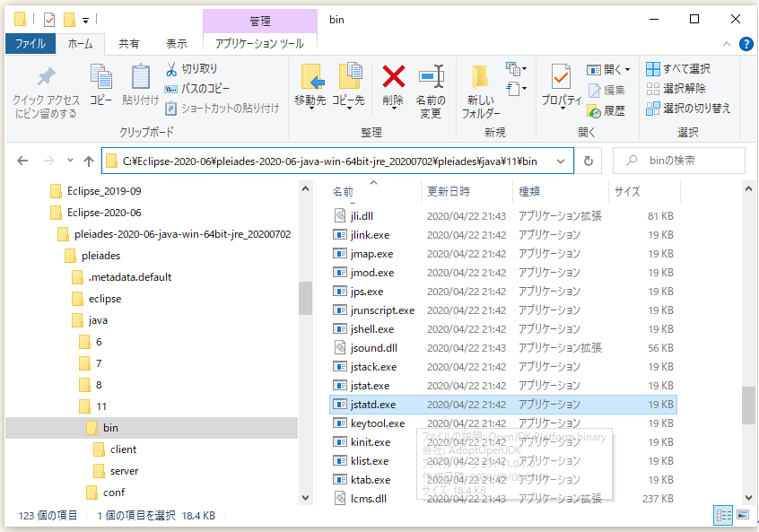The width and height of the screenshot is (759, 532).
Task: Click Invert selection (選択の切り替え)
Action: (688, 109)
